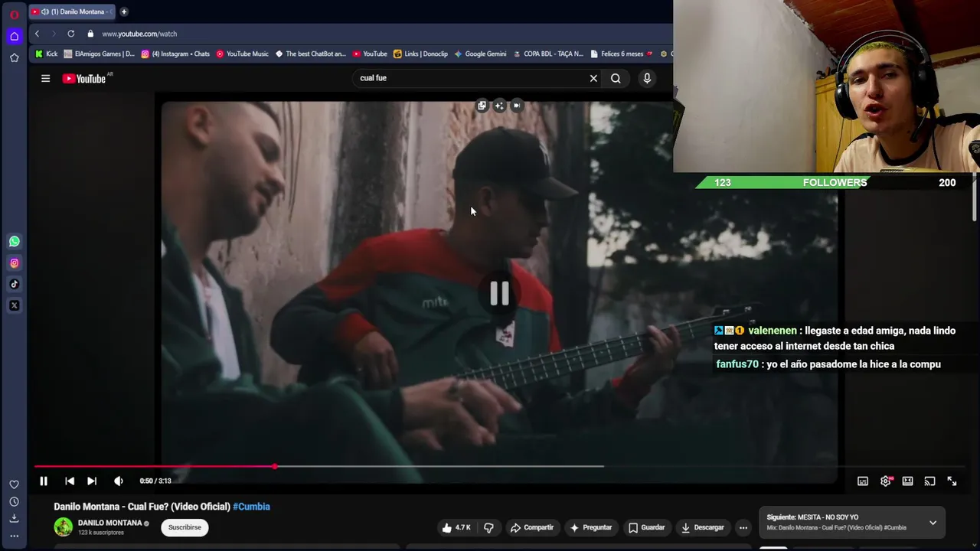Skip to next video

(x=92, y=481)
